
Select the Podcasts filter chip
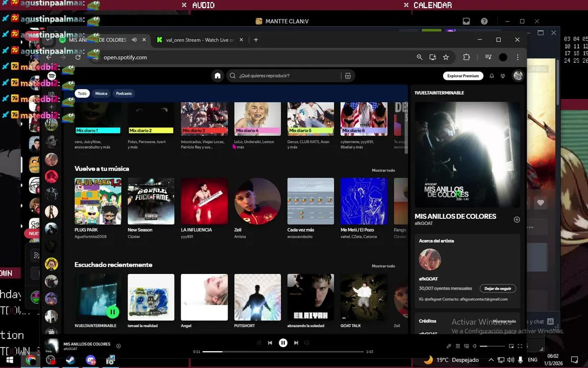(x=124, y=94)
